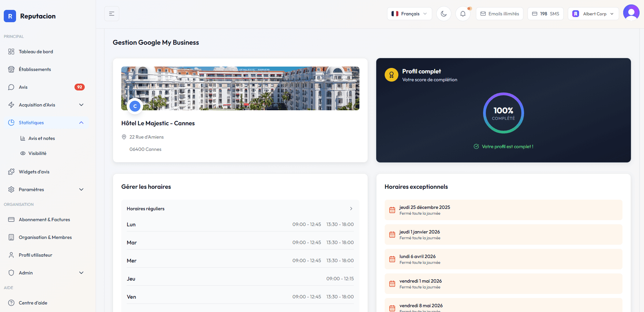This screenshot has height=312, width=644.
Task: Open the Centre d'aide help icon
Action: (11, 303)
